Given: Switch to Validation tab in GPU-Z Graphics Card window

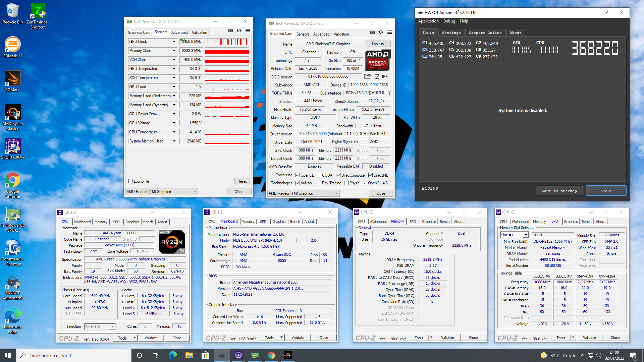Looking at the screenshot, I should [341, 34].
